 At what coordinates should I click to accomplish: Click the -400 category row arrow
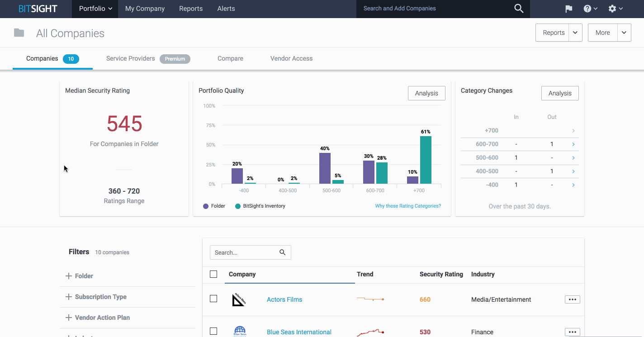click(x=573, y=185)
